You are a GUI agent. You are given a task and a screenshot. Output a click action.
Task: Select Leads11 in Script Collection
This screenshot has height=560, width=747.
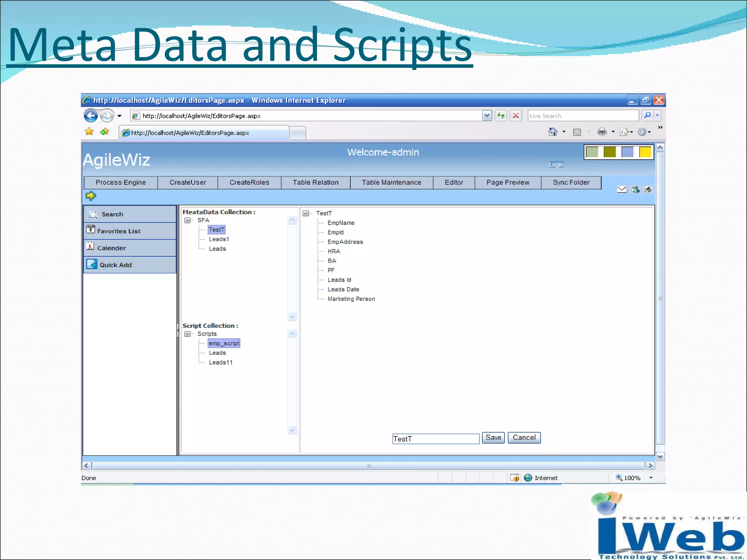[221, 362]
